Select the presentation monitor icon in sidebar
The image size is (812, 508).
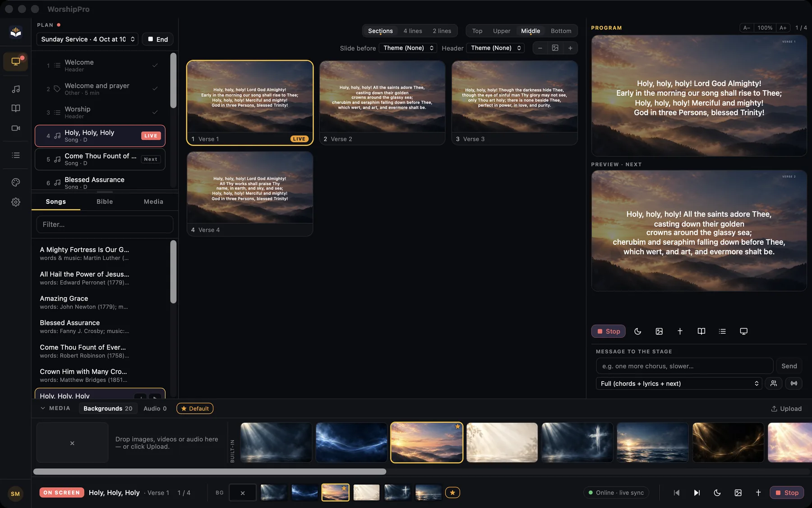[x=16, y=62]
